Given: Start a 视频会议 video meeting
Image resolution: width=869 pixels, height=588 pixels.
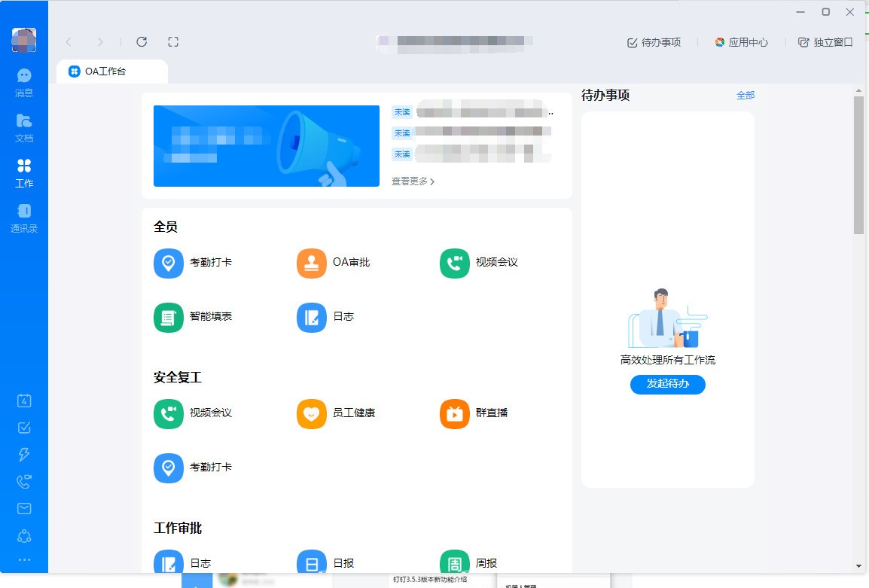Looking at the screenshot, I should tap(476, 263).
